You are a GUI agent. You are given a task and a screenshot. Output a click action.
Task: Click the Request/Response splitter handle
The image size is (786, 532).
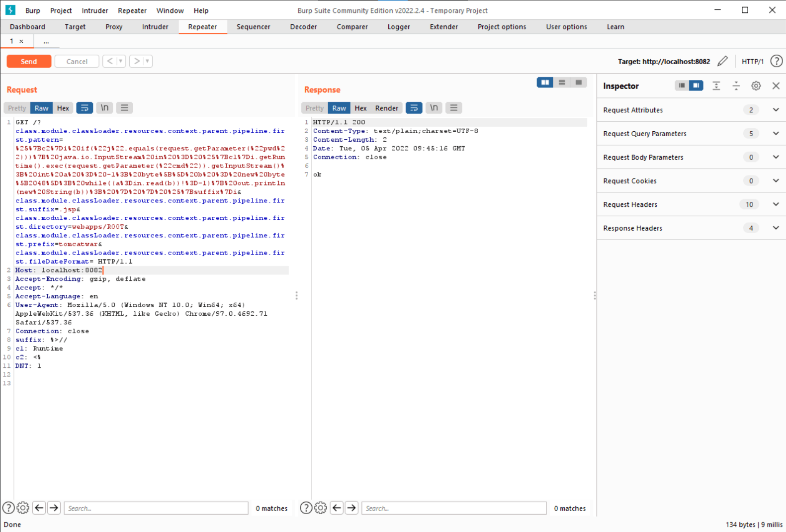click(x=297, y=295)
